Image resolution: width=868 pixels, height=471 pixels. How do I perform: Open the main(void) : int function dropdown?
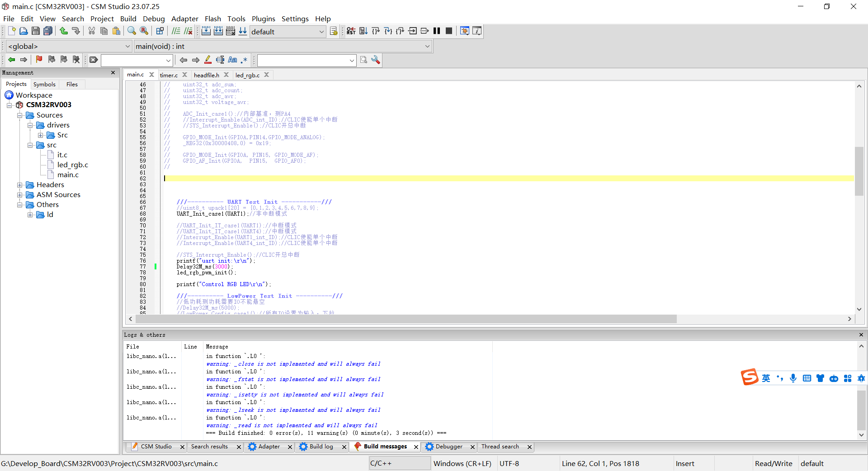point(283,46)
